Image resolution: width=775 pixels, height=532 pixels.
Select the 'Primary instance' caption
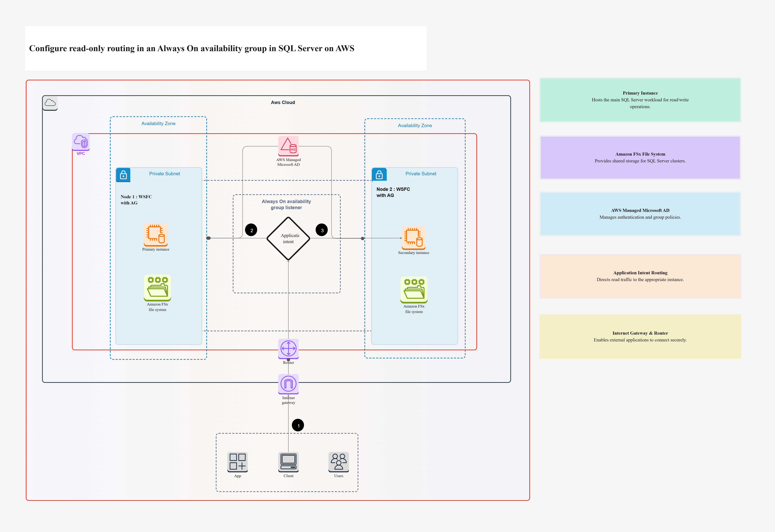[156, 249]
